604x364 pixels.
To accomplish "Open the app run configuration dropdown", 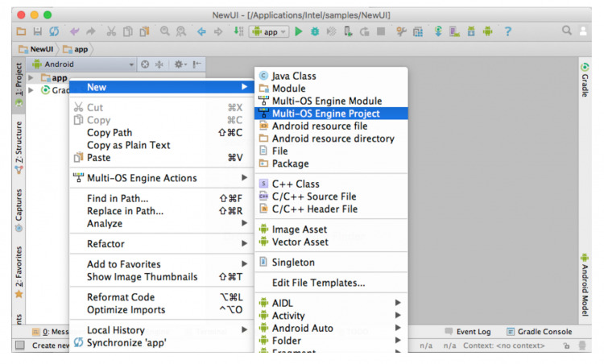I will [x=270, y=32].
